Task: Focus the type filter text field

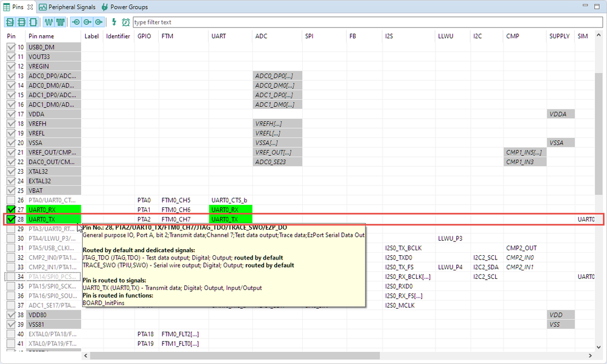Action: click(367, 22)
